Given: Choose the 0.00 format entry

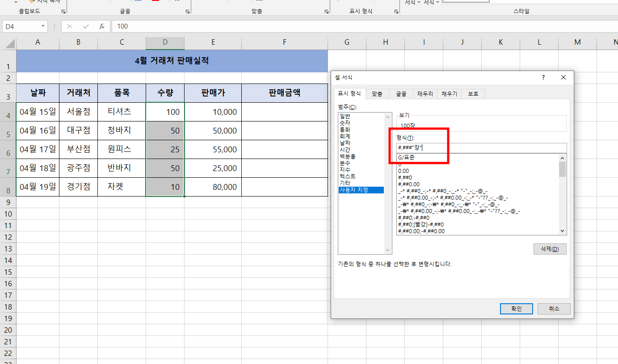Looking at the screenshot, I should click(478, 171).
